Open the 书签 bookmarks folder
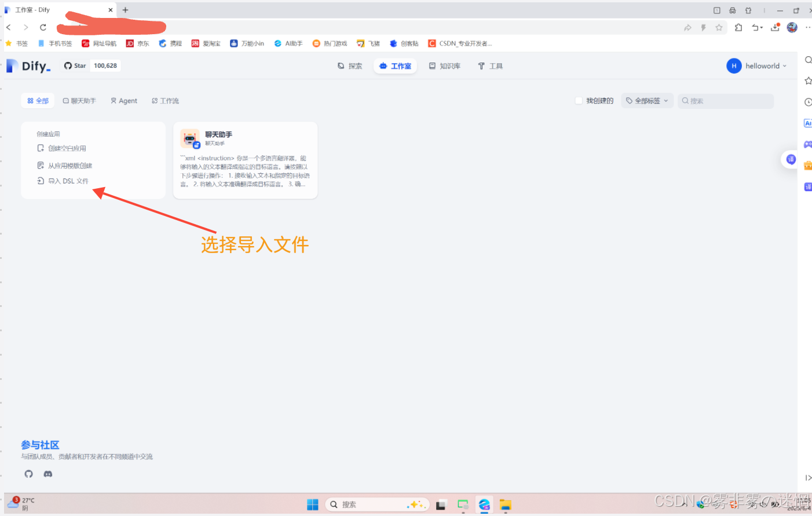Screen dimensions: 812x516 [x=16, y=43]
